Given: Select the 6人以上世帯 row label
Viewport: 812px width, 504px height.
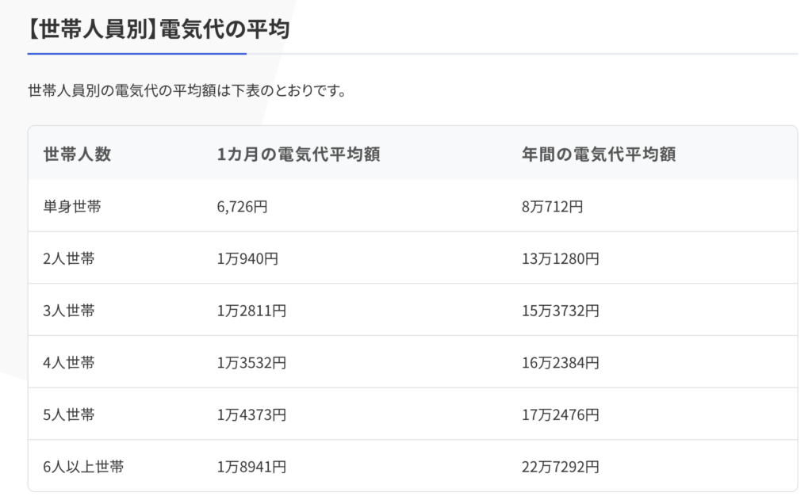Looking at the screenshot, I should [x=83, y=467].
